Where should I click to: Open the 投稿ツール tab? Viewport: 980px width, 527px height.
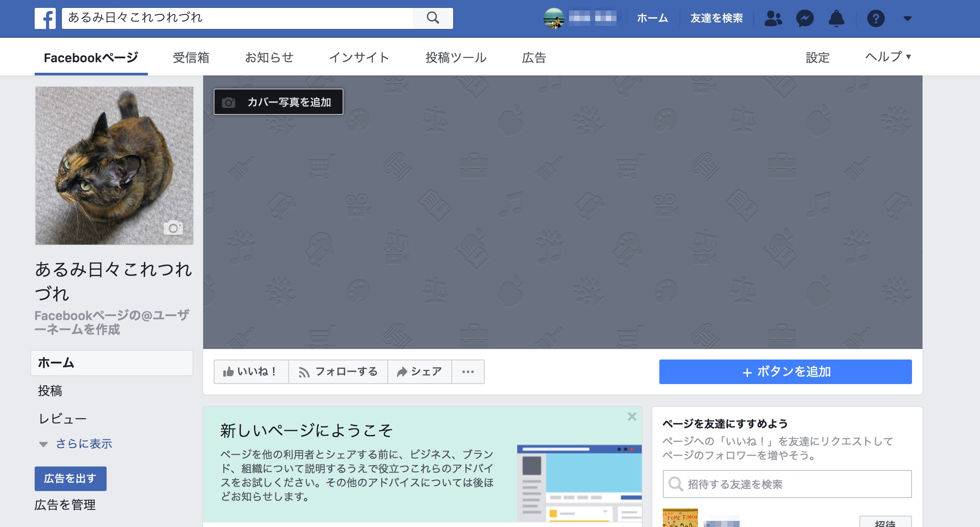tap(456, 57)
